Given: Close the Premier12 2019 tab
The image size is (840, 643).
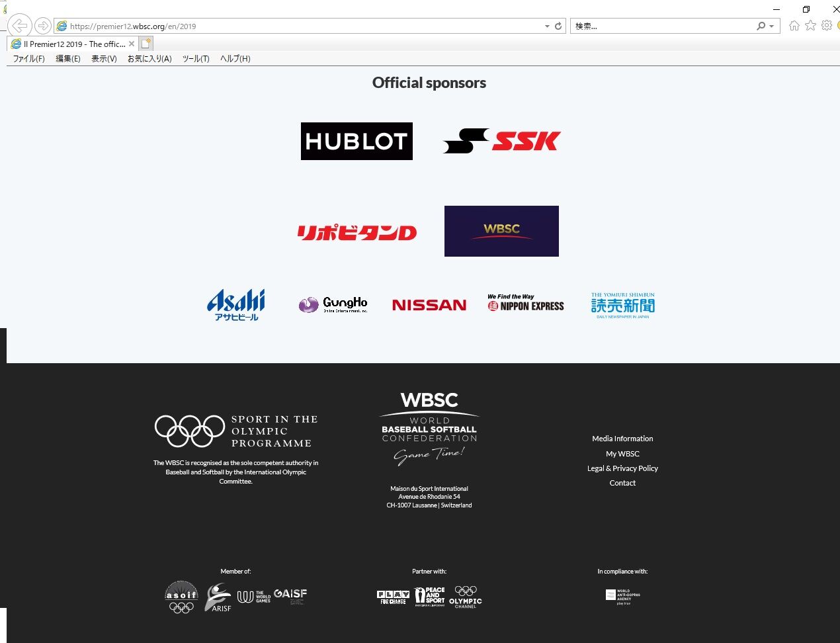Looking at the screenshot, I should pos(132,44).
